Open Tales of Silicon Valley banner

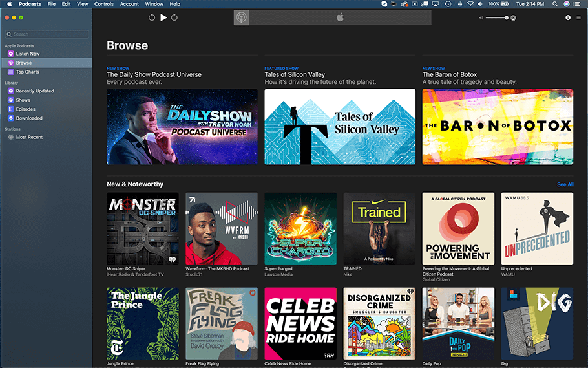click(x=340, y=127)
